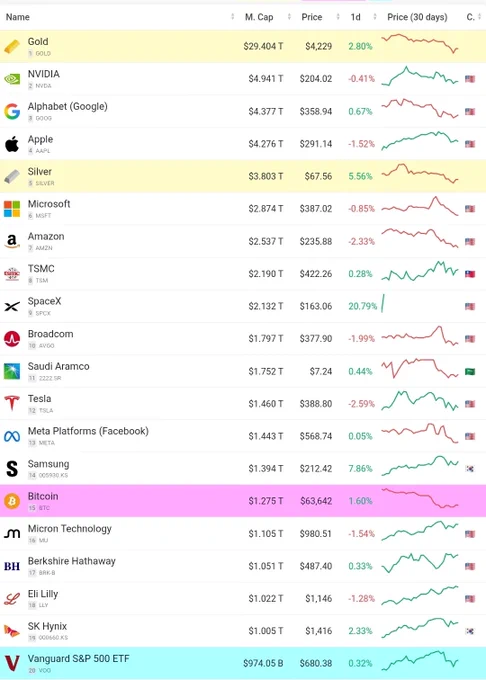Viewport: 486px width, 680px height.
Task: Open the Meta Platforms (Facebook) link
Action: [88, 431]
